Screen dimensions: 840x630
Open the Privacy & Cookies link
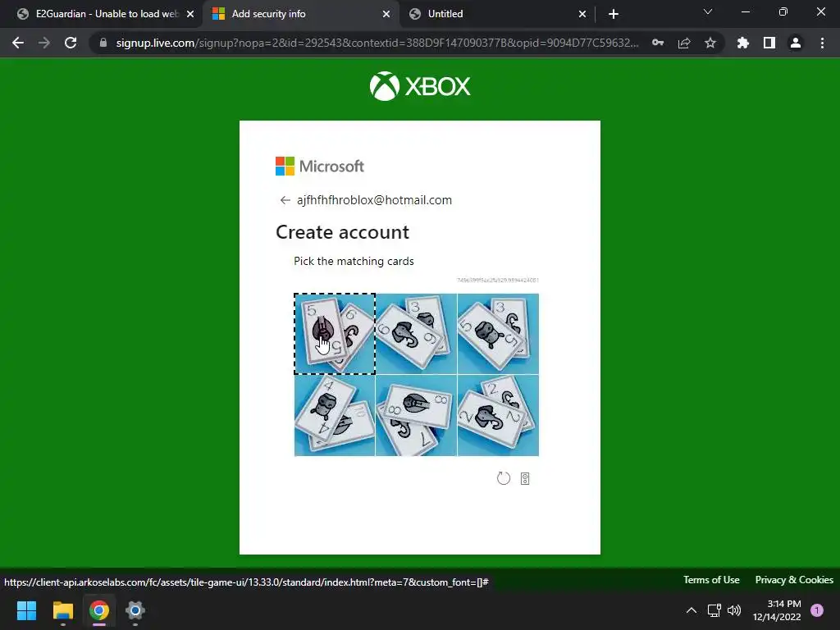coord(794,580)
